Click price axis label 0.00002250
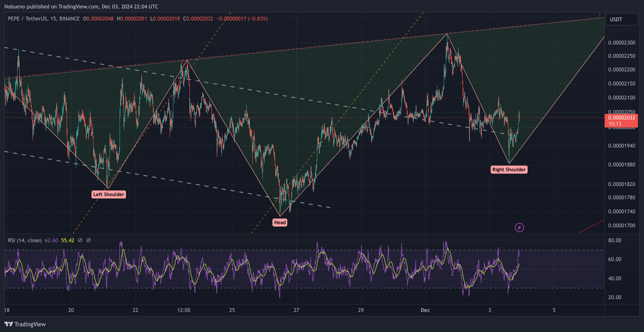This screenshot has height=332, width=644. coord(622,56)
